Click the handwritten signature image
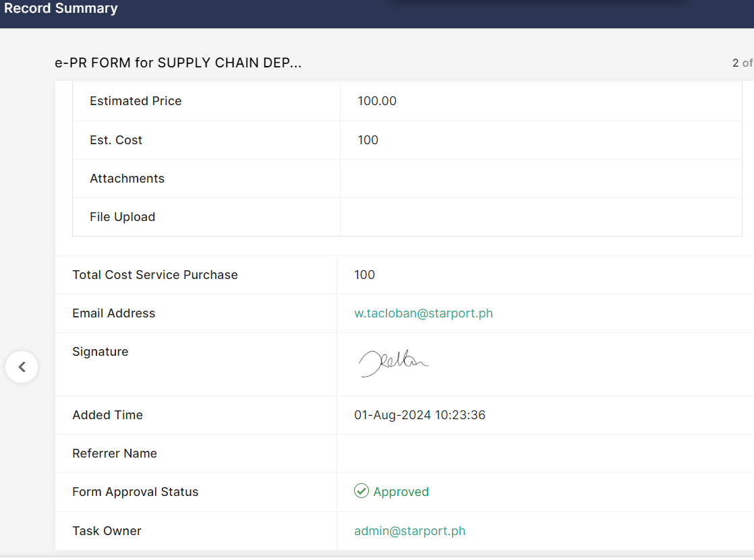The height and width of the screenshot is (560, 754). pyautogui.click(x=393, y=363)
